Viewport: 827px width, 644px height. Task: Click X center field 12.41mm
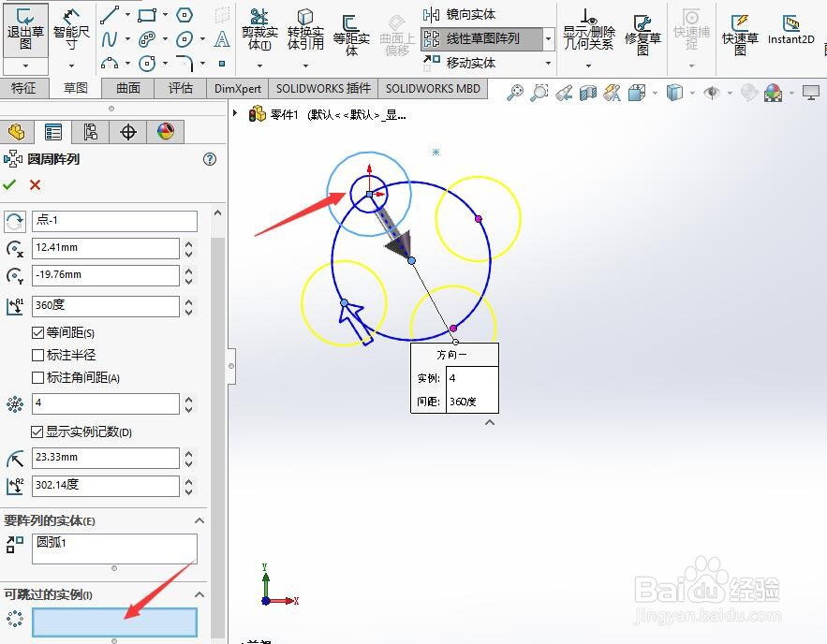[106, 248]
